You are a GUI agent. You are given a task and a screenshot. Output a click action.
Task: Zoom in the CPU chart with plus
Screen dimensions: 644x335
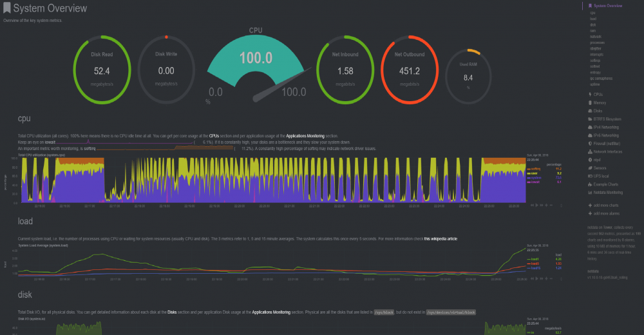[546, 205]
